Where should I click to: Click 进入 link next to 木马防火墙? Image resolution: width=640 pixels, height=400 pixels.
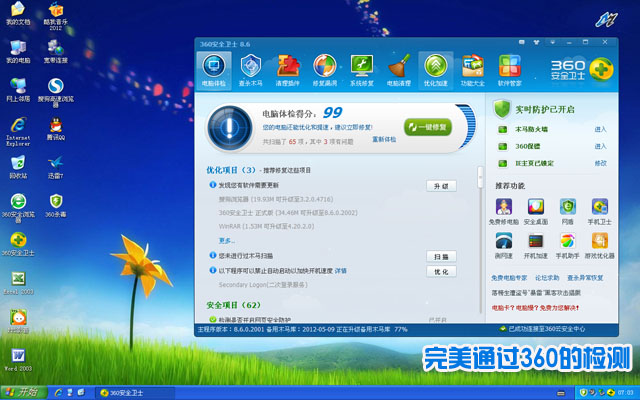pos(600,129)
